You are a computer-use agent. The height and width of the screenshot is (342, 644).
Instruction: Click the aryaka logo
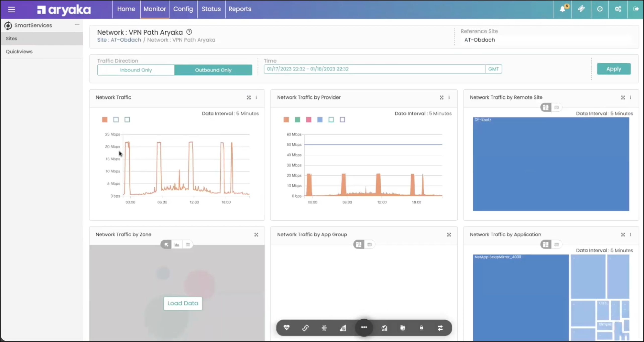point(64,10)
